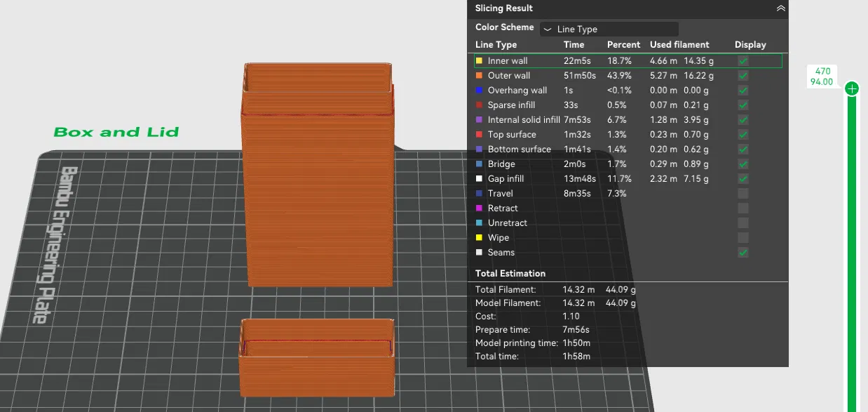Toggle Sparse infill display checkbox

click(x=743, y=105)
